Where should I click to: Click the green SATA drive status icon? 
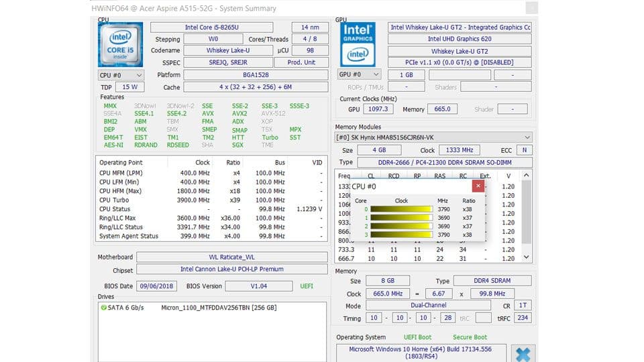pos(103,308)
